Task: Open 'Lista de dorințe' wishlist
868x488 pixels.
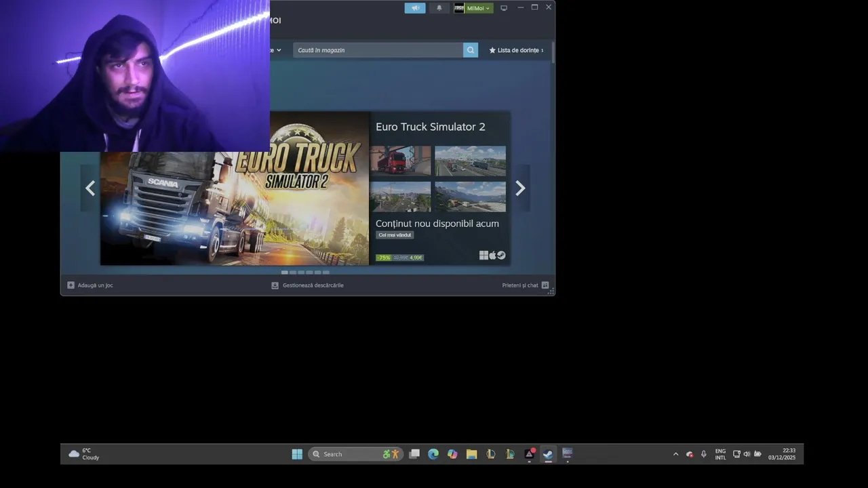Action: click(x=516, y=50)
